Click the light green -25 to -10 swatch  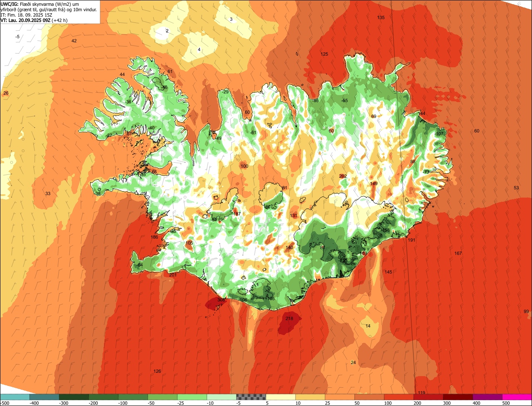[x=192, y=397]
